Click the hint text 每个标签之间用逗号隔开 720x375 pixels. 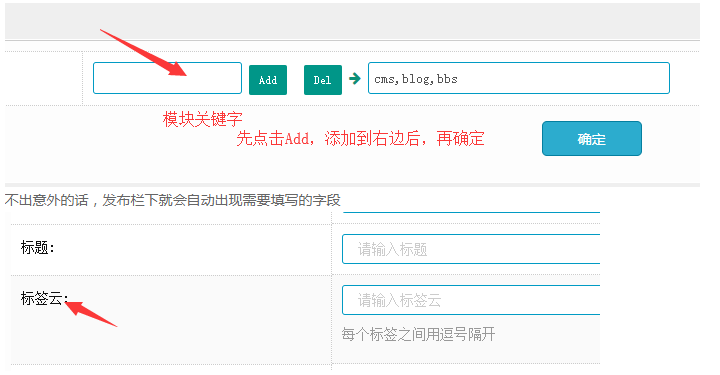pos(418,334)
